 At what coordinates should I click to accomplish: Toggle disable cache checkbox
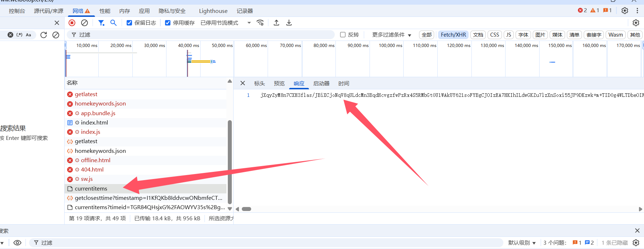pos(168,23)
